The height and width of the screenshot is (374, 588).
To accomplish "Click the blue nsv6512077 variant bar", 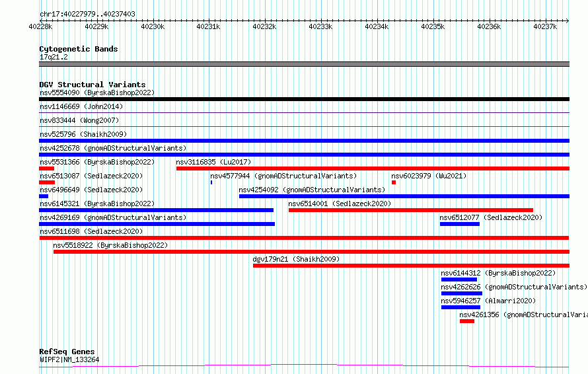I will (x=460, y=224).
